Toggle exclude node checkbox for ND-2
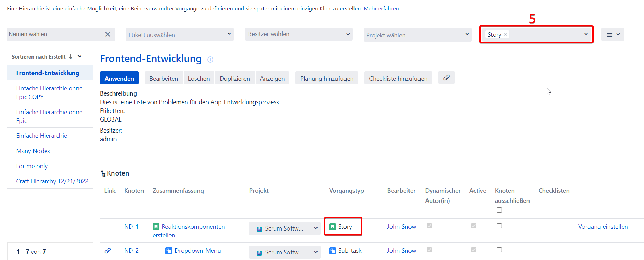 [499, 250]
